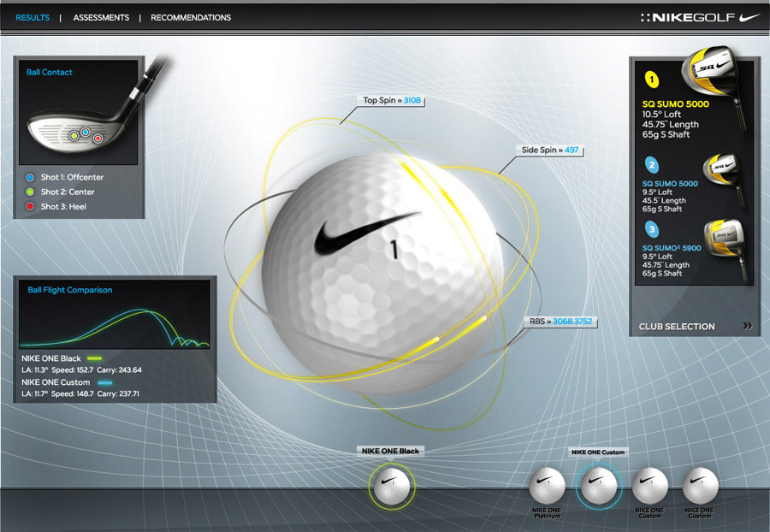Click the Side Spin 497 label
This screenshot has height=532, width=770.
coord(549,151)
